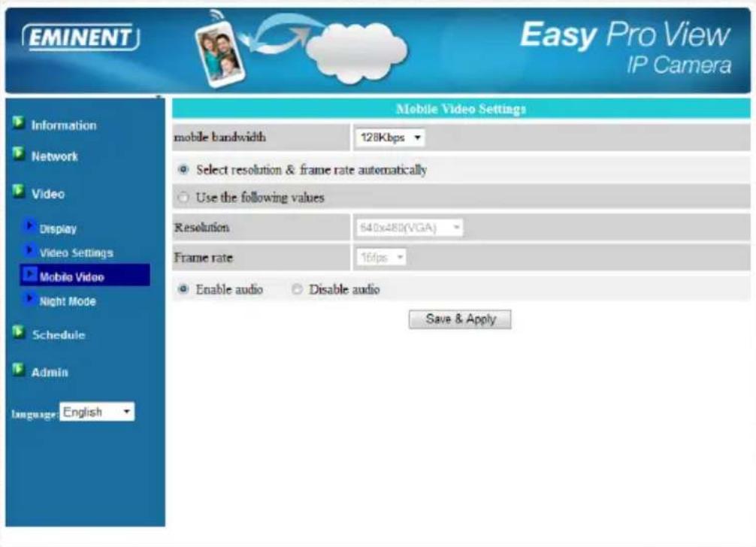
Task: Select the Enable audio radio button
Action: (x=183, y=289)
